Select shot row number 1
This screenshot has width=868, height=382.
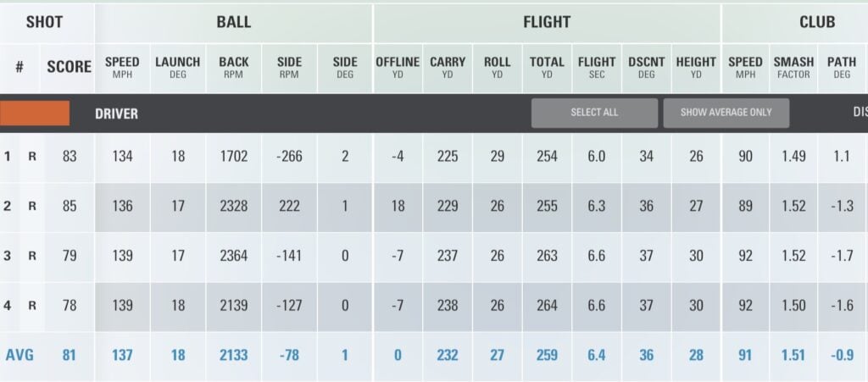(x=8, y=157)
